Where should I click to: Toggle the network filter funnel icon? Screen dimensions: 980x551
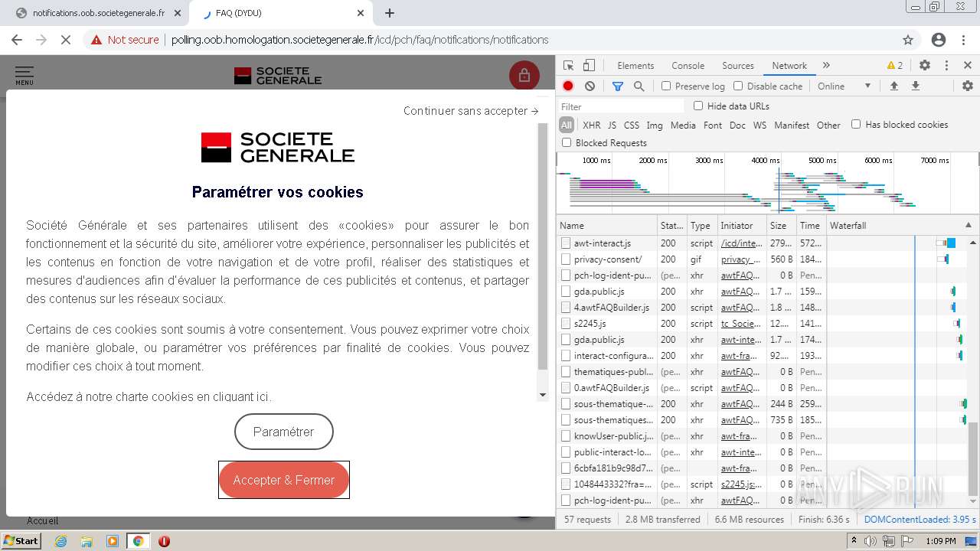[x=617, y=86]
